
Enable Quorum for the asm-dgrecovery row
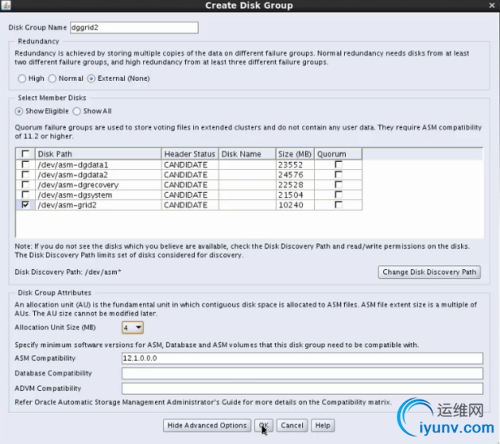click(x=338, y=184)
